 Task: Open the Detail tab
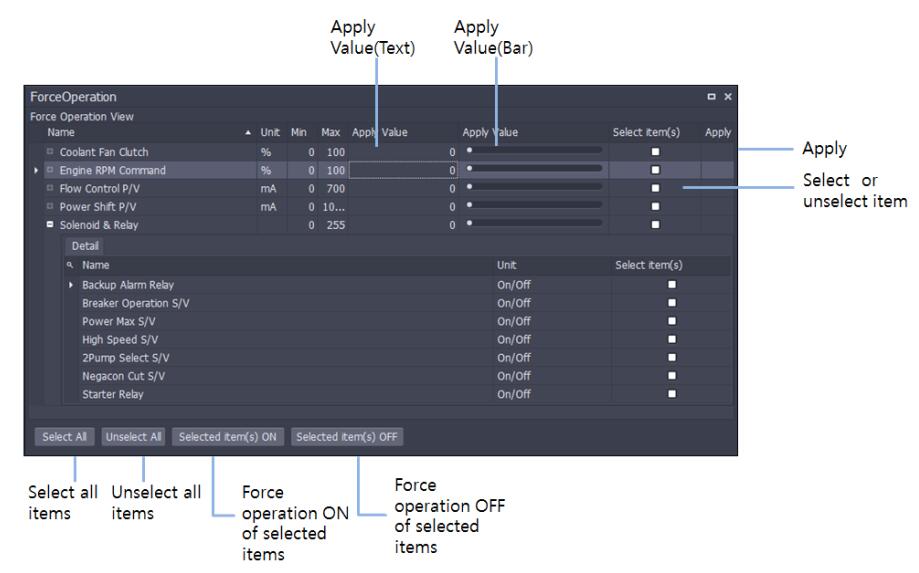[x=85, y=245]
